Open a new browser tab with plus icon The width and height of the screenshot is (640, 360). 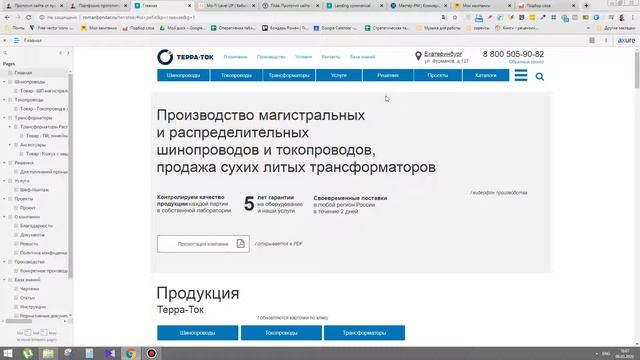[586, 6]
